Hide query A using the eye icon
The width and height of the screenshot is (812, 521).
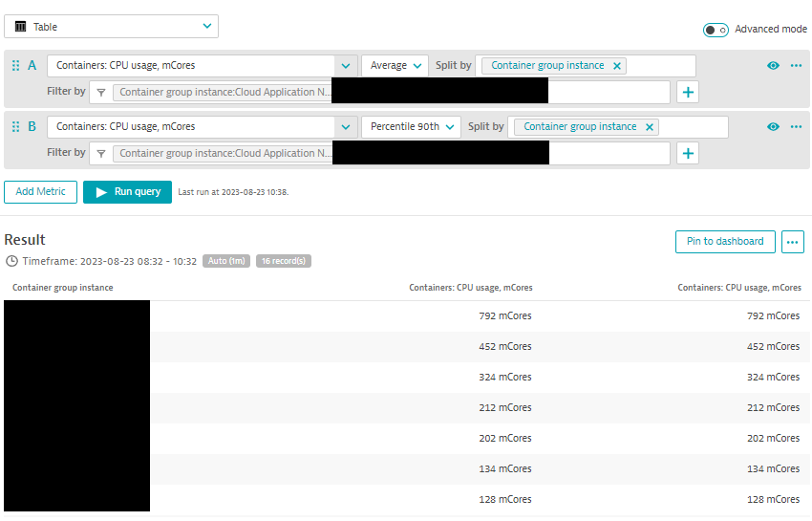773,66
